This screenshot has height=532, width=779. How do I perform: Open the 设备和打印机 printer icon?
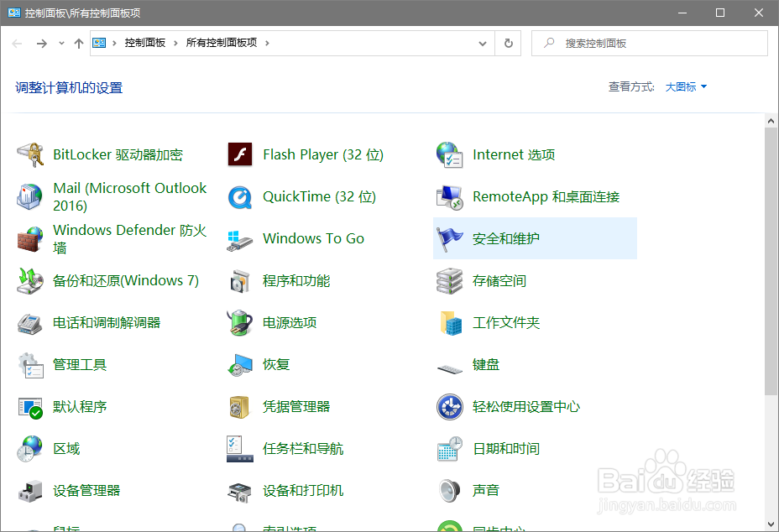[240, 491]
